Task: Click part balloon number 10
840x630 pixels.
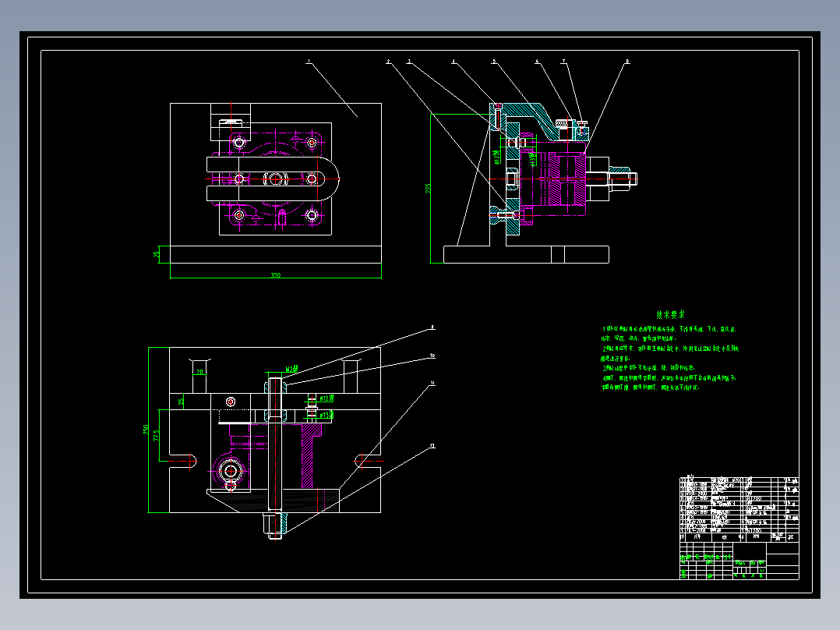Action: [x=432, y=356]
